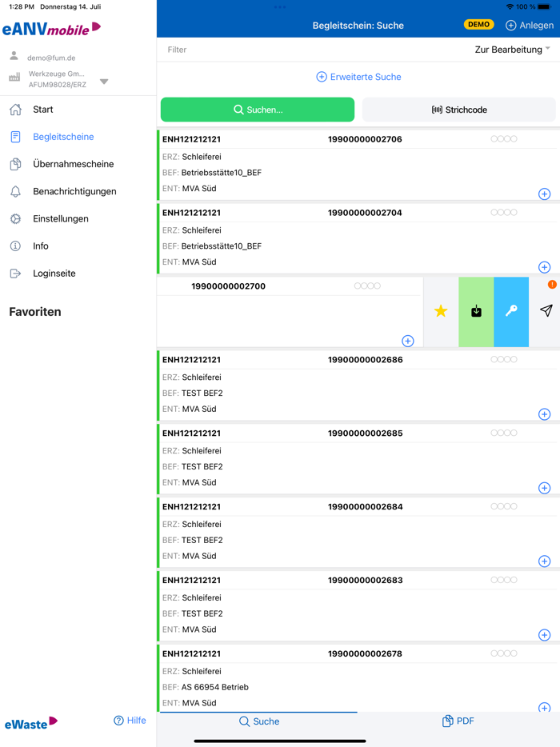Switch to the Suche bottom tab
560x747 pixels.
258,721
